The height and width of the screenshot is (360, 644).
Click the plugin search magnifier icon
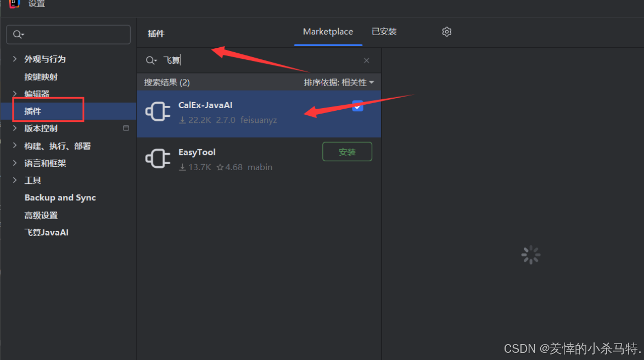(151, 60)
